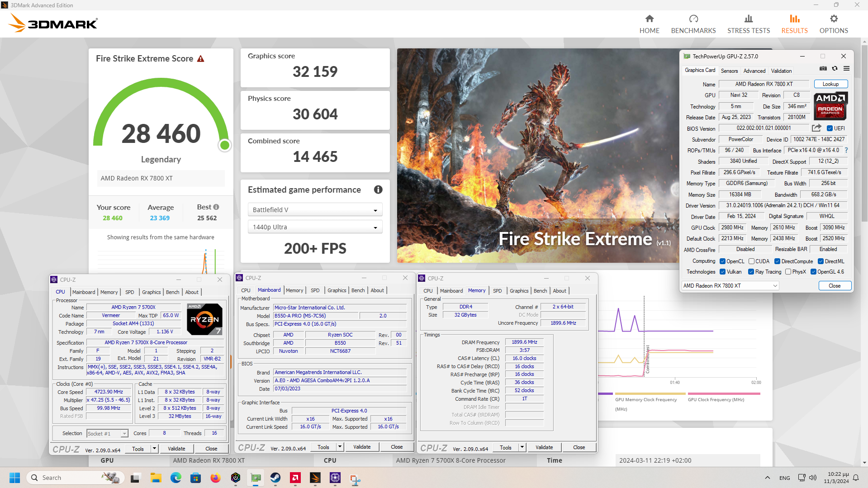Click the green score gauge indicator dot
The image size is (868, 488).
pos(225,145)
